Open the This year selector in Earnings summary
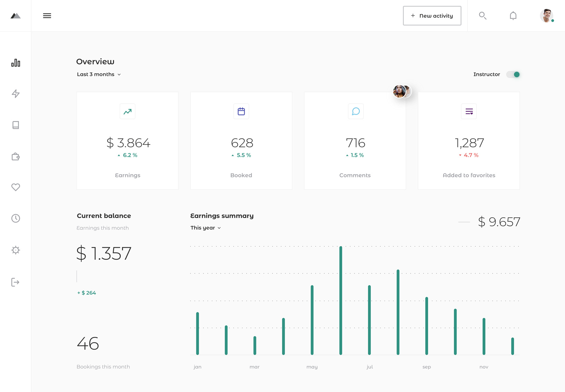Screen dimensions: 565x392 [x=206, y=228]
